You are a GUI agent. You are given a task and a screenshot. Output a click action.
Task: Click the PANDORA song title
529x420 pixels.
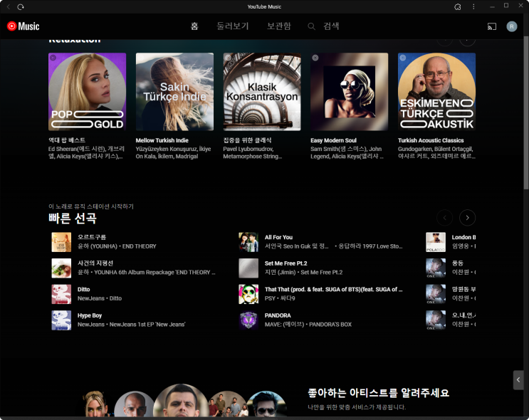tap(278, 315)
